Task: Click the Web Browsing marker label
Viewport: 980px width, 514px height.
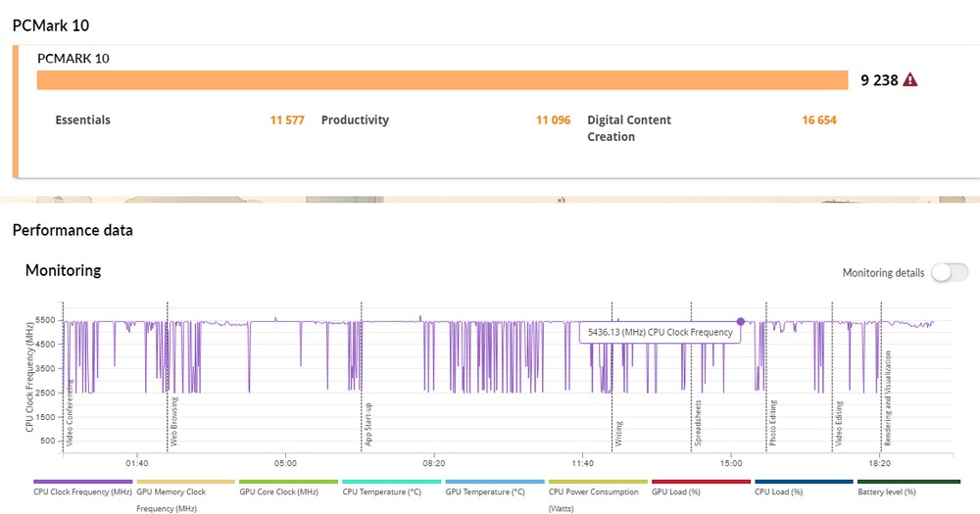Action: 174,421
